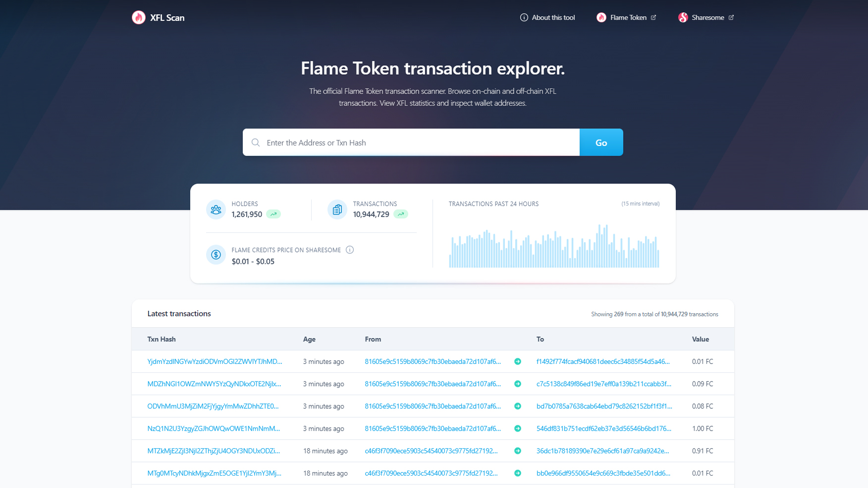The width and height of the screenshot is (868, 488).
Task: Click the From column header
Action: [373, 339]
